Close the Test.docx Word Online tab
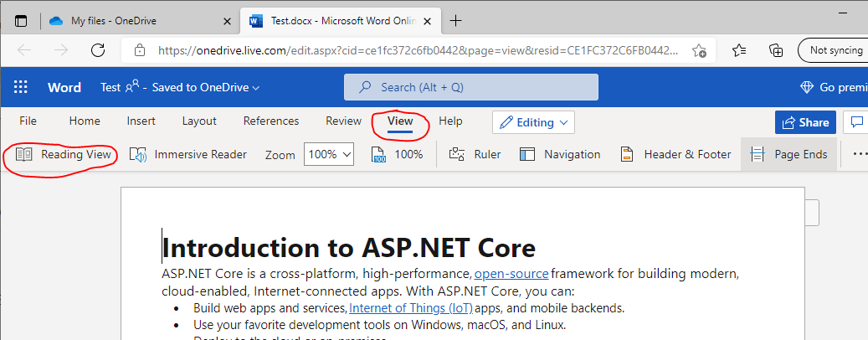Viewport: 868px width, 340px height. coord(428,21)
